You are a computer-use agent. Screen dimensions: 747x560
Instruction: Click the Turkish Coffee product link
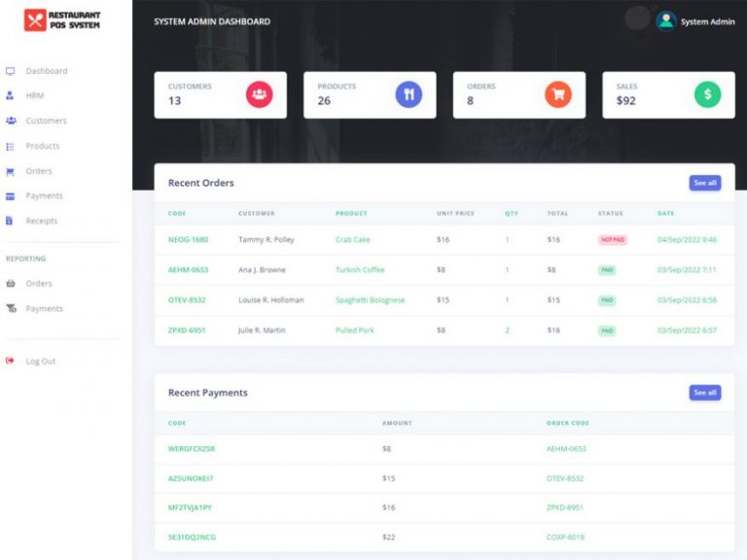tap(360, 269)
